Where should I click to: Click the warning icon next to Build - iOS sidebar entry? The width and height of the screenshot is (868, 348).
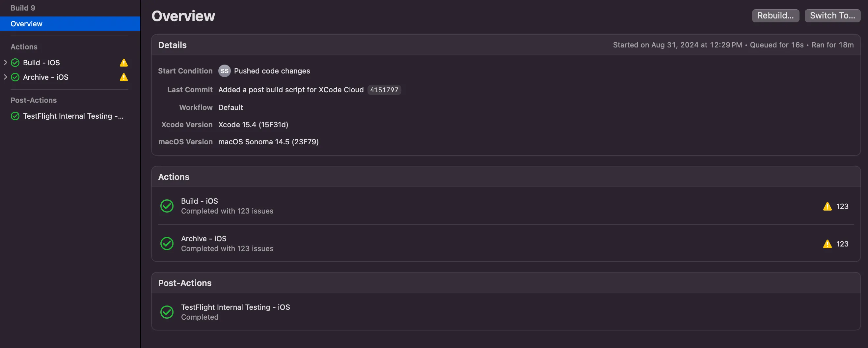123,62
